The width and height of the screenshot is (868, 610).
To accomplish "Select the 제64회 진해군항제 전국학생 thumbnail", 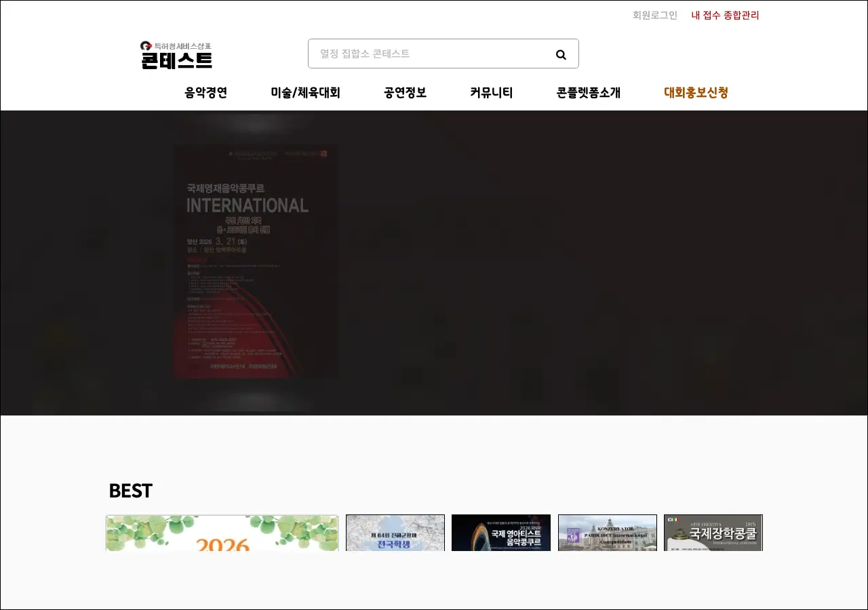I will (395, 533).
